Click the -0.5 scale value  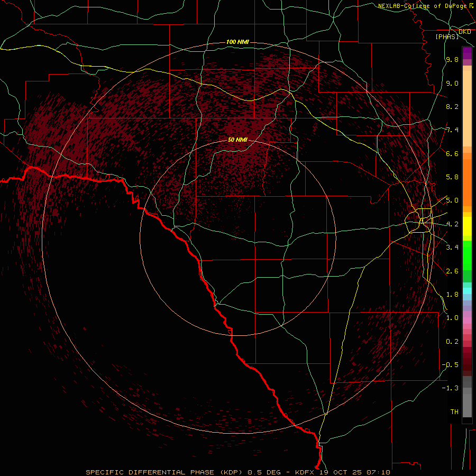tap(450, 364)
